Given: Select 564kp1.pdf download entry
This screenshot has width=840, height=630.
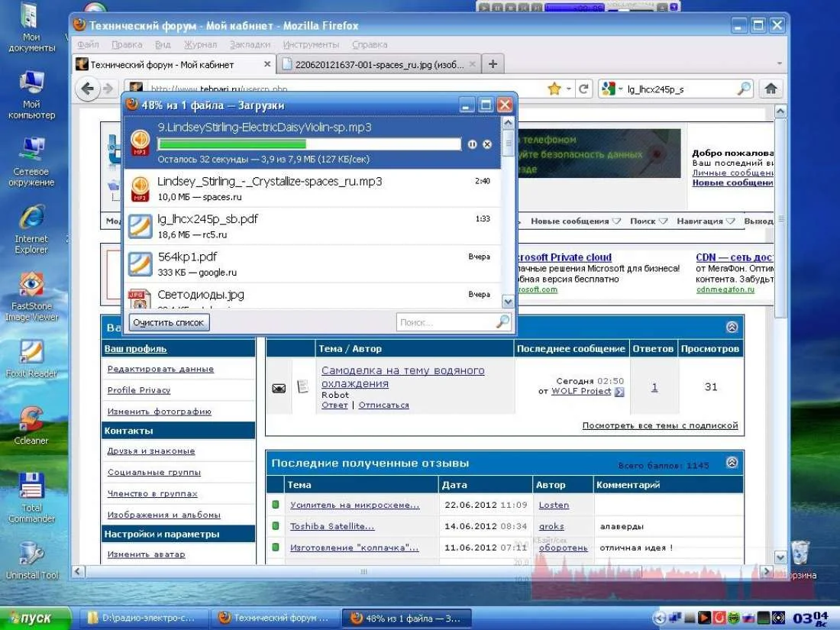Looking at the screenshot, I should 312,264.
